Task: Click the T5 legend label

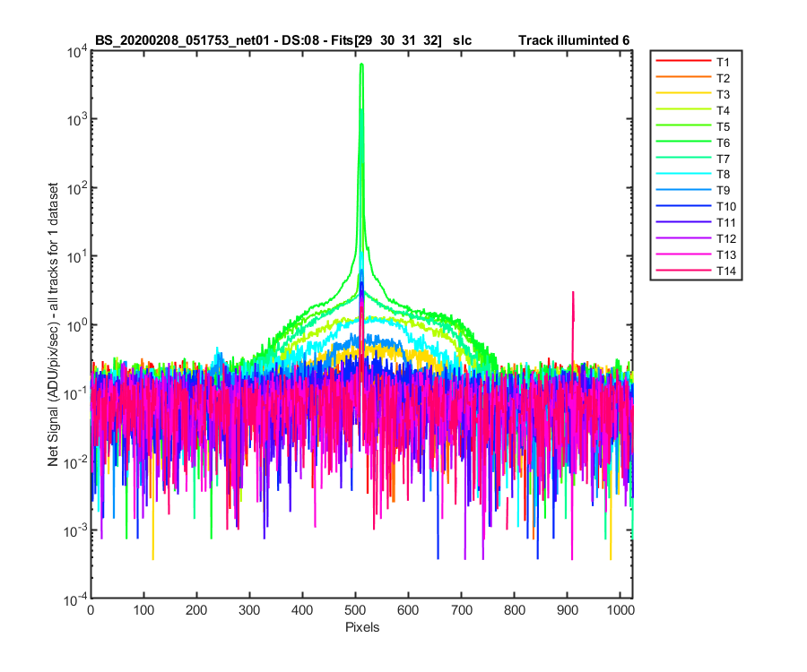Action: [x=723, y=126]
